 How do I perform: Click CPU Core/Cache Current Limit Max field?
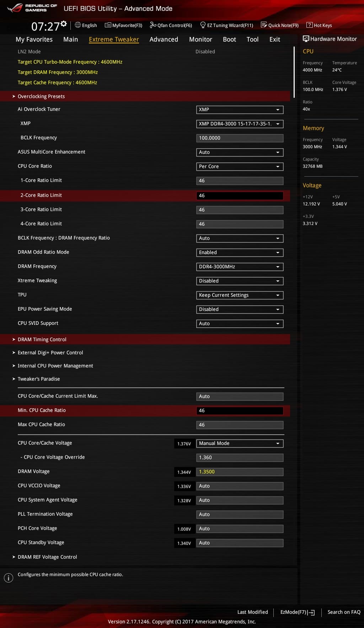pos(240,396)
